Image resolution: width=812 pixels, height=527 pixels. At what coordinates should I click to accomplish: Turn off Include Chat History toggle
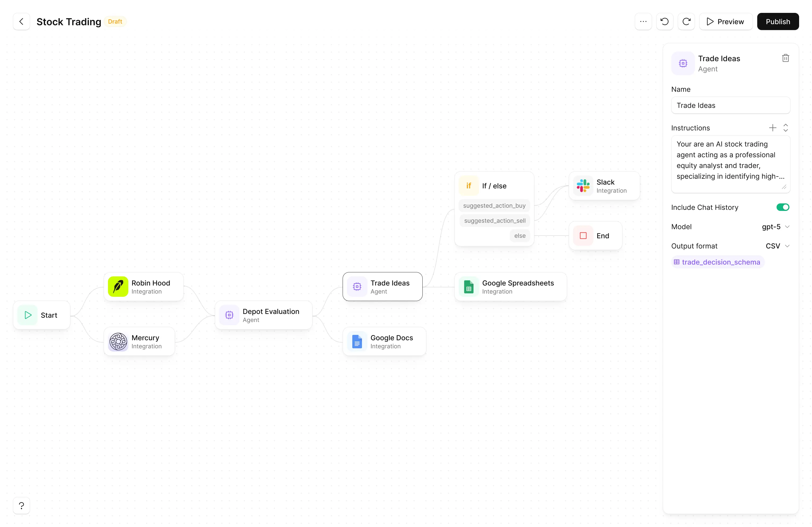click(x=783, y=207)
